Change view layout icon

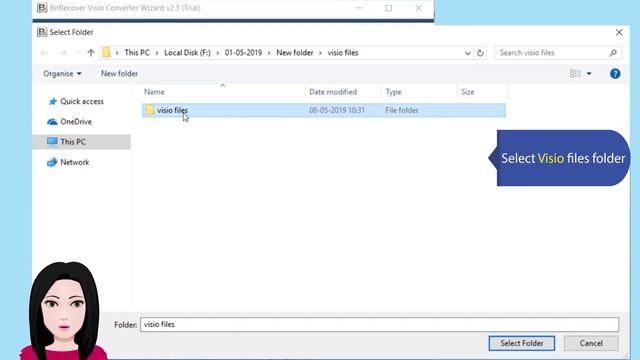point(575,73)
